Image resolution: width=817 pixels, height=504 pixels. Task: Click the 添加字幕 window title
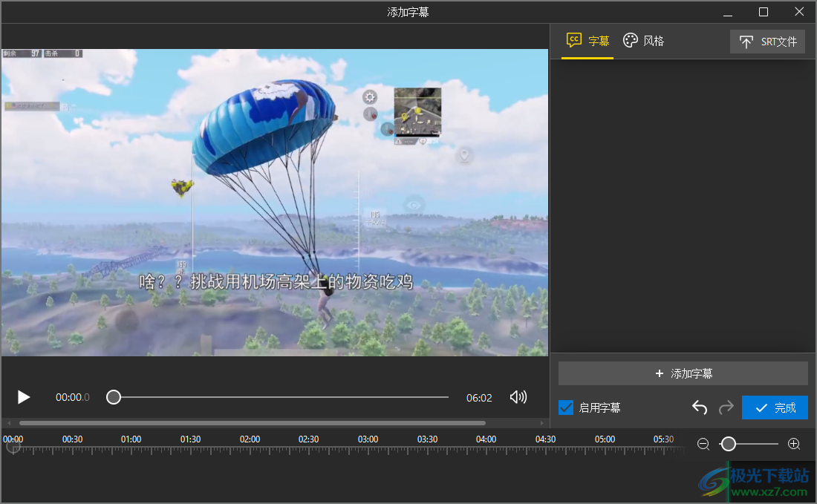(x=408, y=12)
